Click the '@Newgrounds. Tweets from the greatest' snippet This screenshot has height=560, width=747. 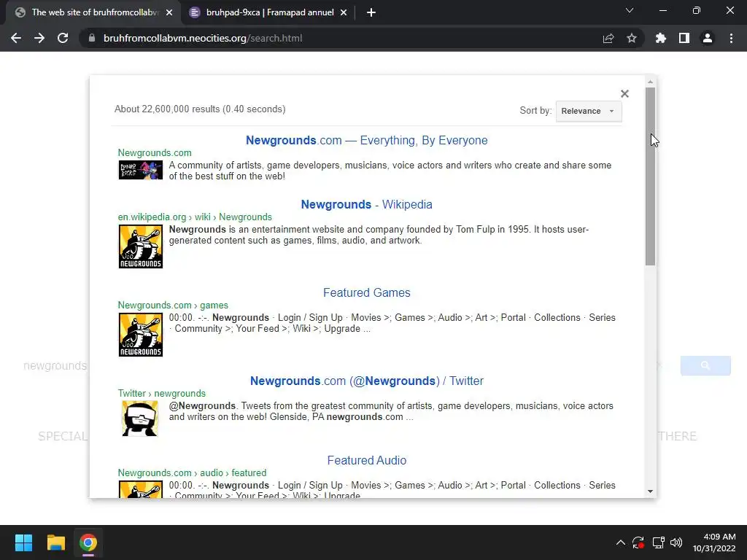tap(391, 411)
